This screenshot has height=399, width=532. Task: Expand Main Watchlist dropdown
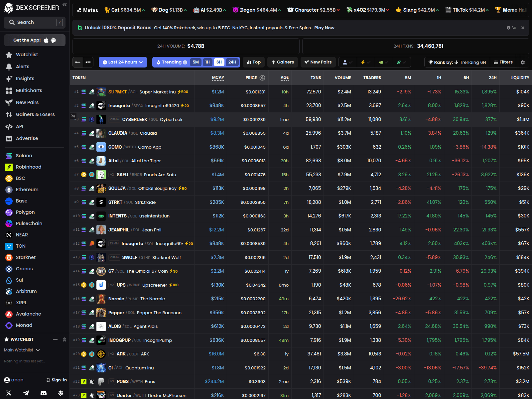(22, 350)
